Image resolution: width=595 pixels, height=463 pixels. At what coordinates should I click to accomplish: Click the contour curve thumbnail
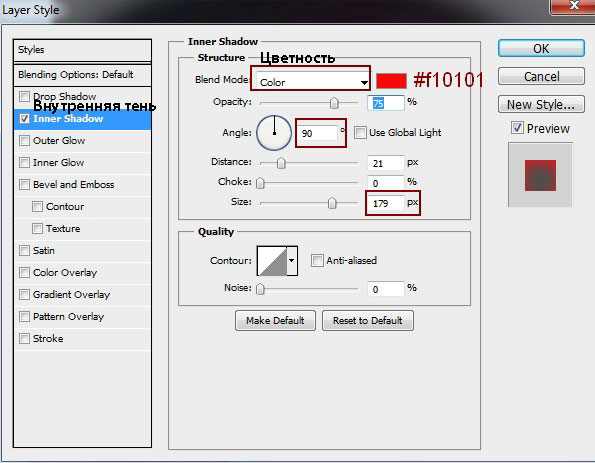(x=272, y=261)
